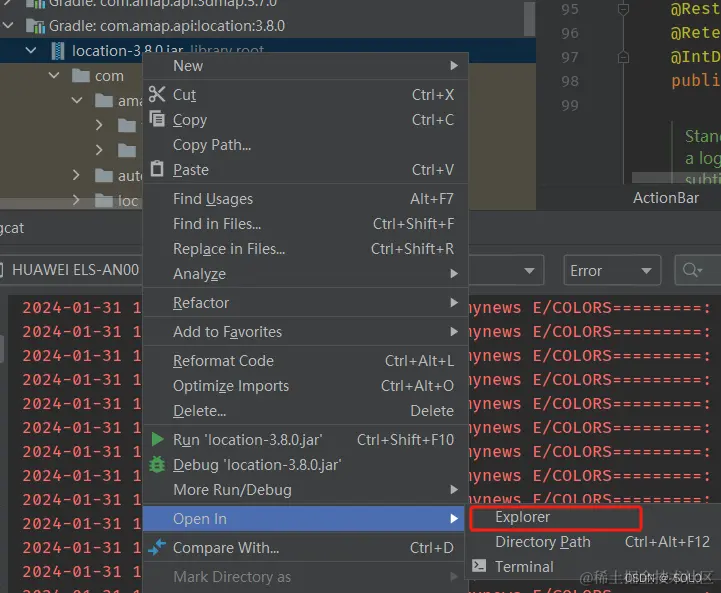This screenshot has height=593, width=721.
Task: Expand the aut folder node
Action: point(76,175)
